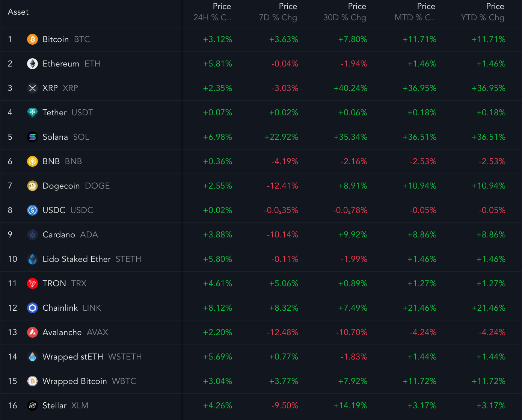Click the Wrapped stETH icon
Screen dimensions: 522x420
33,357
